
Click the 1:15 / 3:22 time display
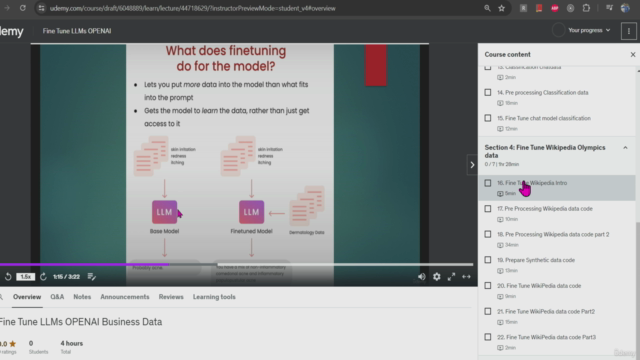66,277
